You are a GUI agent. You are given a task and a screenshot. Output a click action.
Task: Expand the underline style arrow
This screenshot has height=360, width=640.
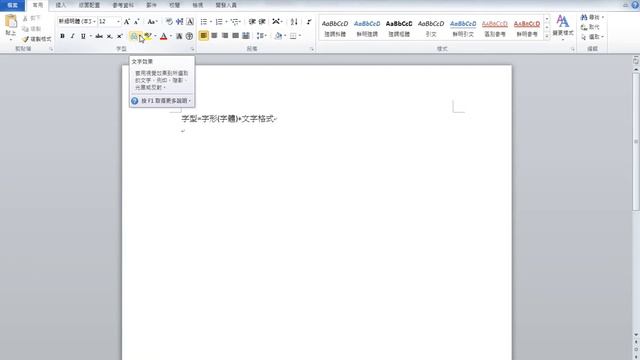(x=90, y=36)
